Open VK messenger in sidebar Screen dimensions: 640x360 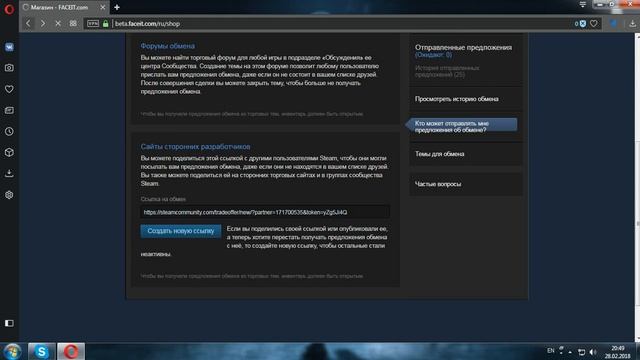(9, 47)
